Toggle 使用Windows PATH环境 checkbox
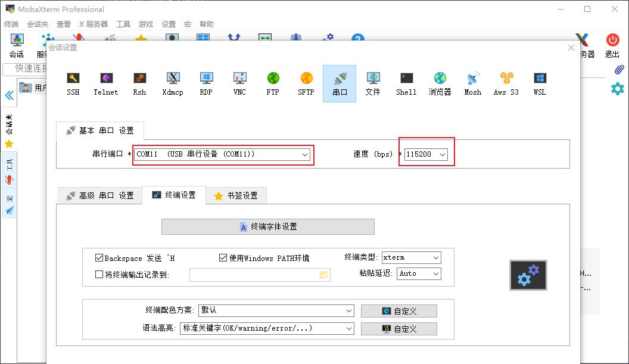The image size is (629, 364). (x=223, y=257)
